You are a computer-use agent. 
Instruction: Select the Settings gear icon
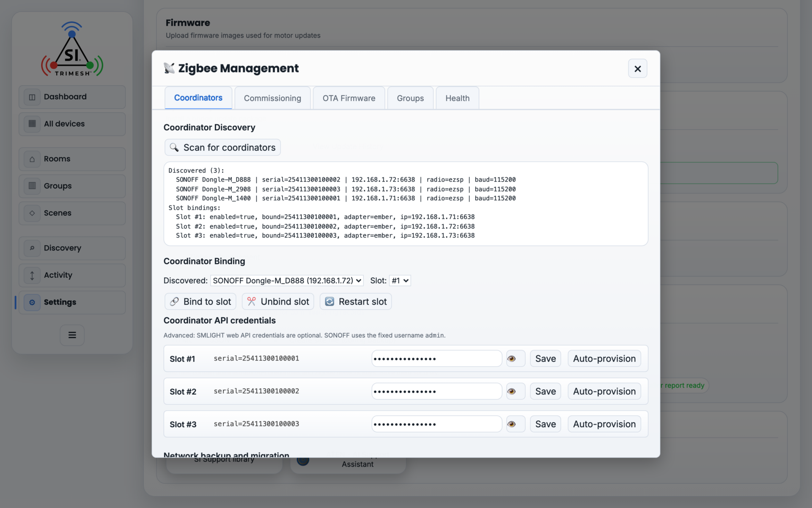click(32, 302)
